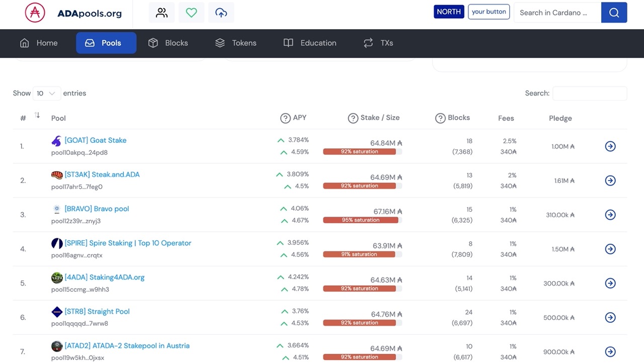Click the cloud upload icon button
This screenshot has height=363, width=644.
click(221, 13)
